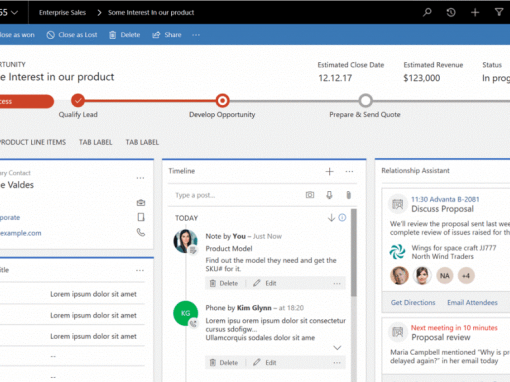Click Delete in the command bar
Viewport: 510px width, 382px height.
[125, 35]
